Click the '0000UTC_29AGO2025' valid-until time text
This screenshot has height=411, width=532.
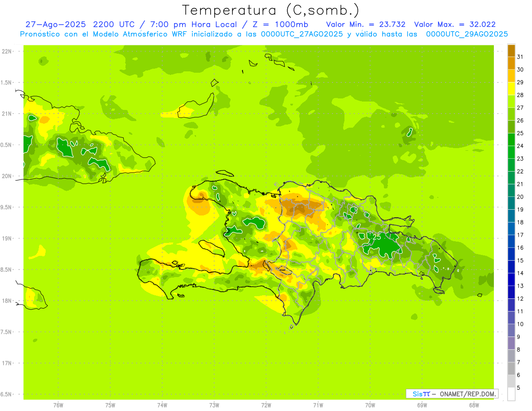pos(467,34)
